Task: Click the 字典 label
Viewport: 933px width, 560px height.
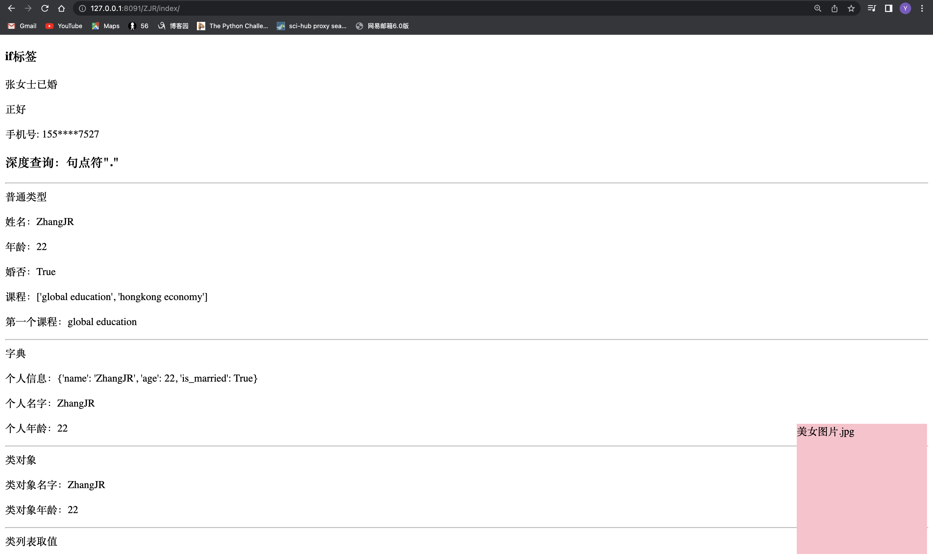Action: [x=15, y=354]
